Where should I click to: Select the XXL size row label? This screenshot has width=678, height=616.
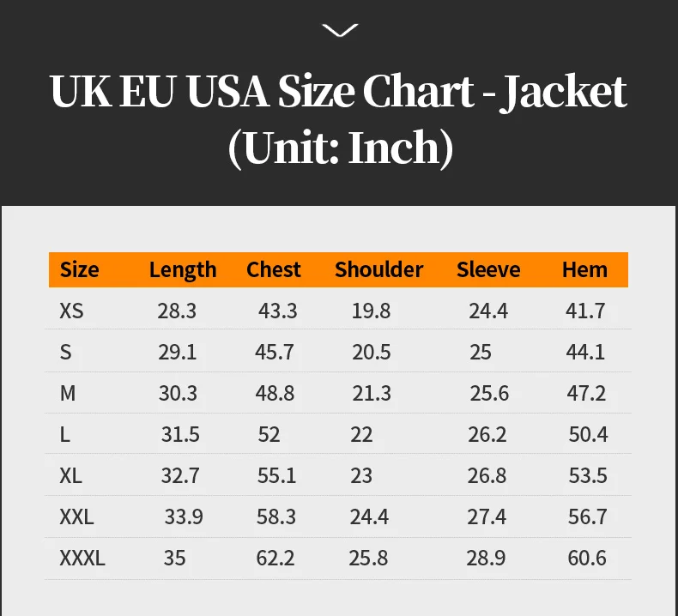76,516
